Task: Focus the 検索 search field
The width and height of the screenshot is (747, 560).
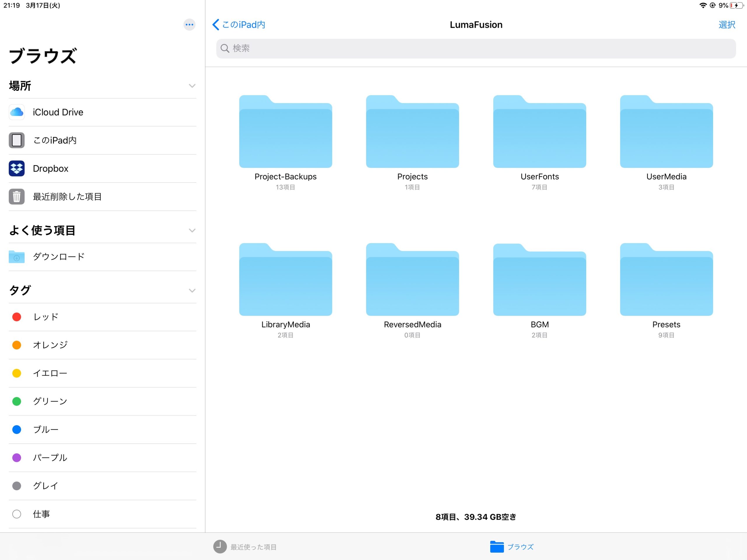Action: [476, 48]
